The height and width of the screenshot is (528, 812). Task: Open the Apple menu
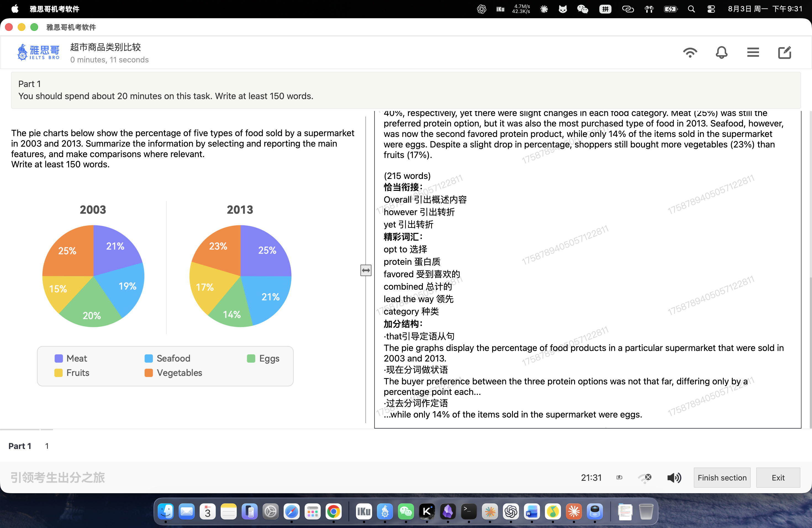(x=15, y=9)
